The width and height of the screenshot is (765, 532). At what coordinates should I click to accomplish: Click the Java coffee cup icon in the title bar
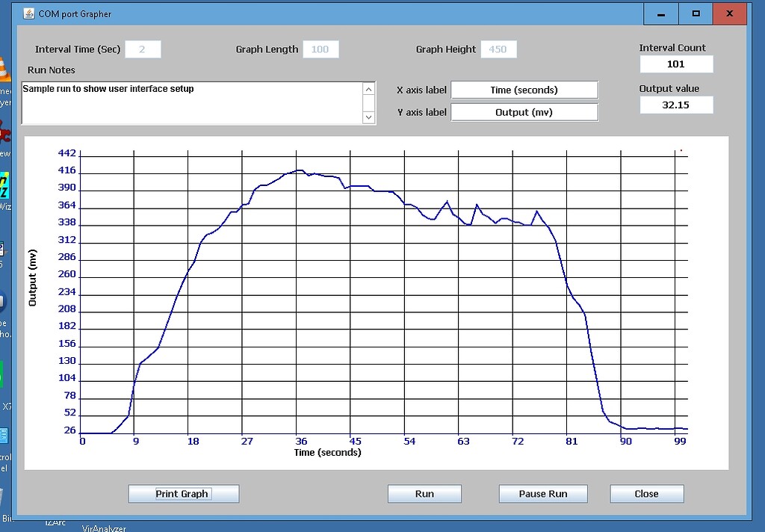[x=28, y=13]
